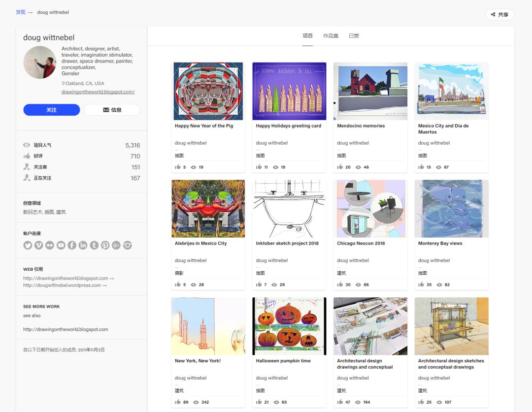This screenshot has width=532, height=412.
Task: Send a message using the 信息 button
Action: [x=112, y=110]
